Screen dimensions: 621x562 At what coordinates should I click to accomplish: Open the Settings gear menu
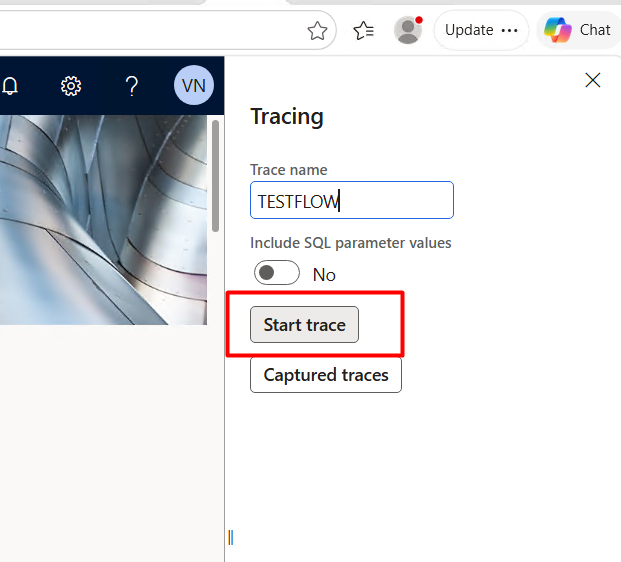coord(71,86)
